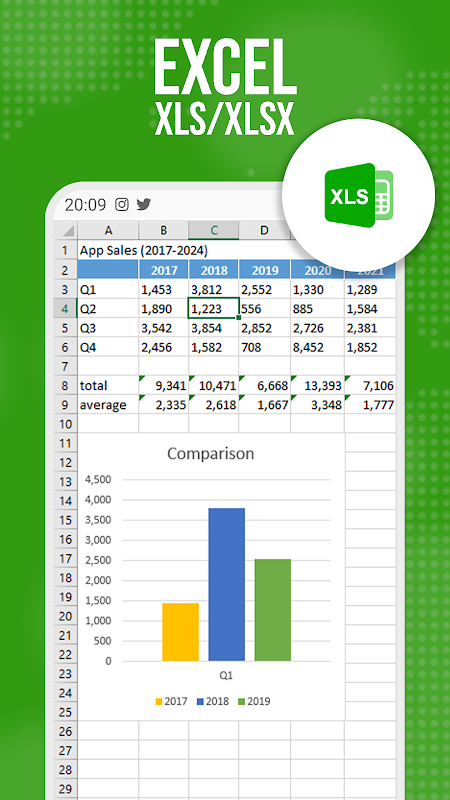Viewport: 450px width, 800px height.
Task: Click total cell 7,106
Action: click(x=370, y=385)
